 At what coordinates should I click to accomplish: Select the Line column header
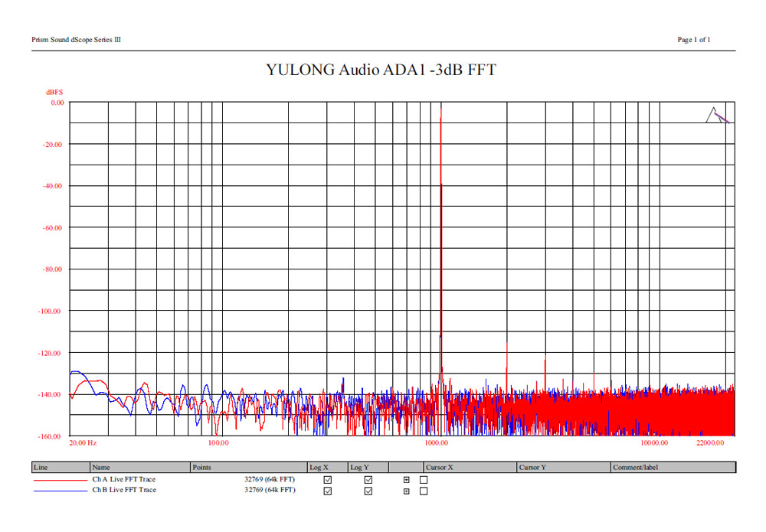coord(61,468)
